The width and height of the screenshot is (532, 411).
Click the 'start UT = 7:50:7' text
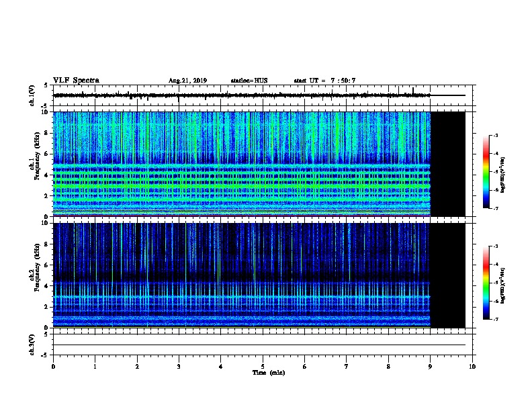(x=324, y=81)
